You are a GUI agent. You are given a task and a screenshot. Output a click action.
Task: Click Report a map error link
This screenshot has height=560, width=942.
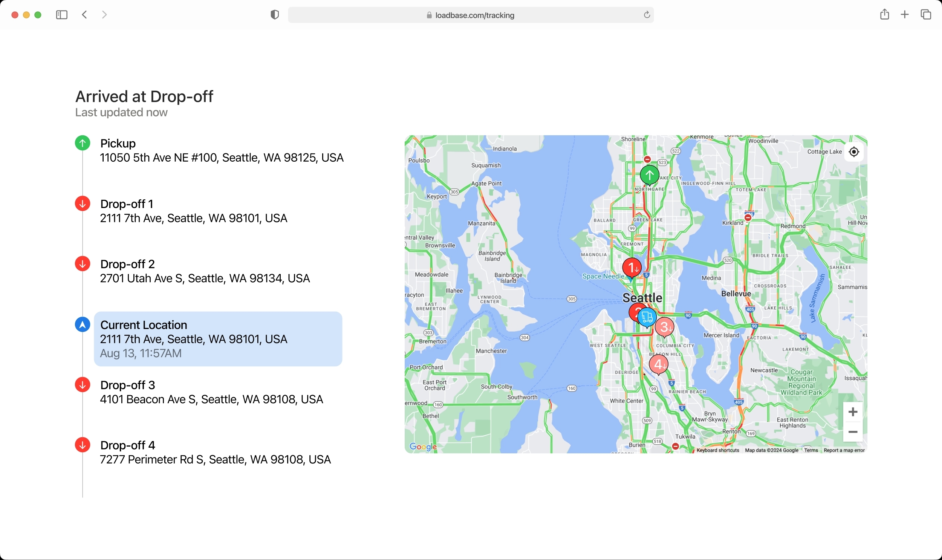[844, 450]
